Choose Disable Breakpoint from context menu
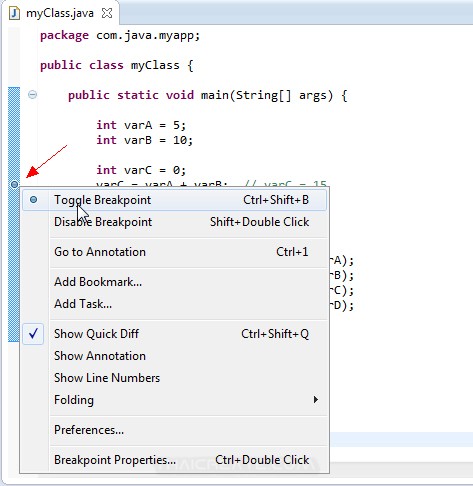The height and width of the screenshot is (486, 473). point(174,222)
